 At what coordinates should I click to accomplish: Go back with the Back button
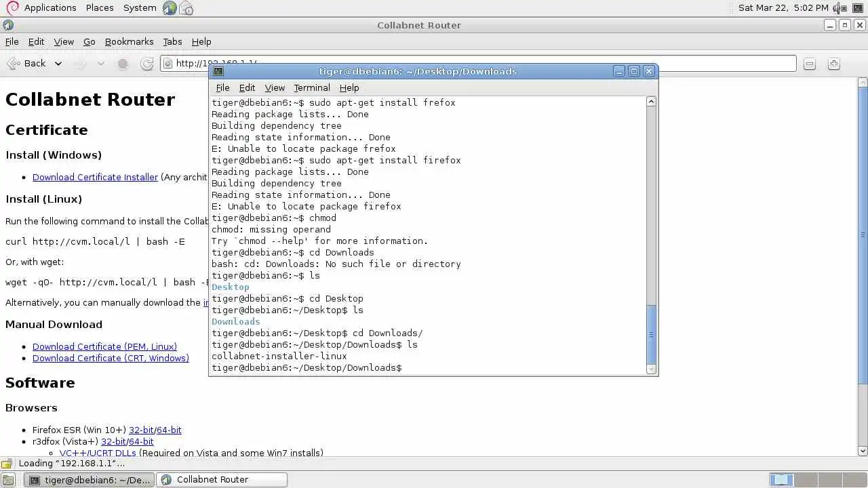coord(26,63)
